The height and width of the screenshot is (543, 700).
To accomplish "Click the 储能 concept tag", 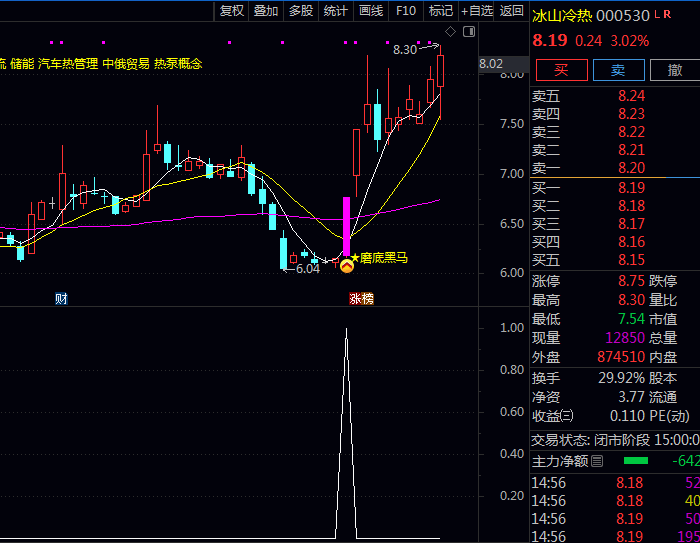I will (22, 64).
